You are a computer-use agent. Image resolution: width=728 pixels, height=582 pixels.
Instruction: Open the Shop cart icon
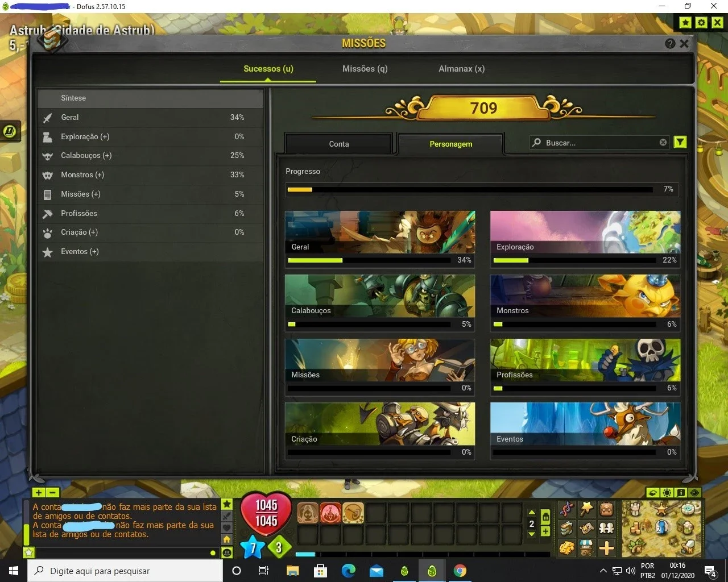(x=586, y=548)
